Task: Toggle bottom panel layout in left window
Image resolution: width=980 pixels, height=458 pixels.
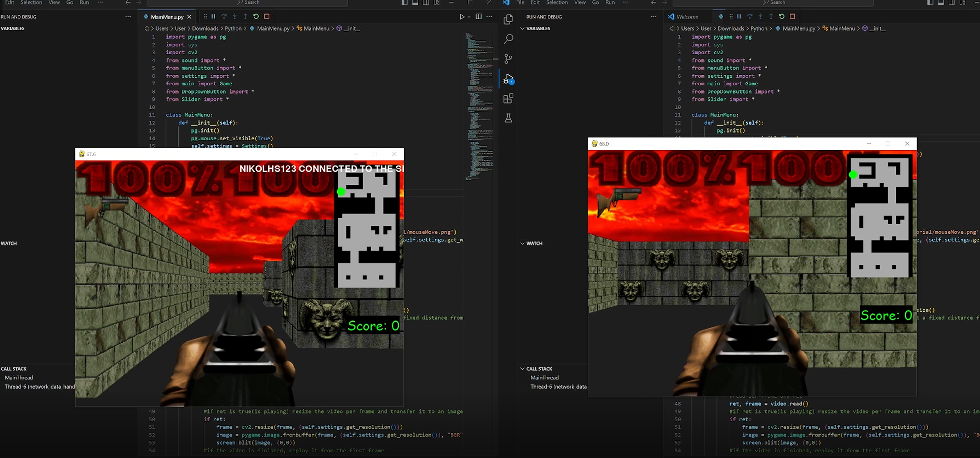Action: 415,2
